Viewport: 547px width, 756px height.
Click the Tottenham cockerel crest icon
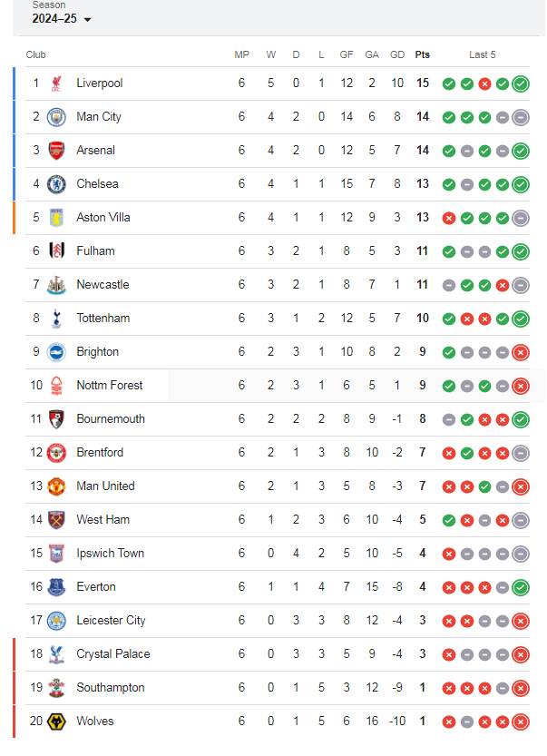(56, 319)
